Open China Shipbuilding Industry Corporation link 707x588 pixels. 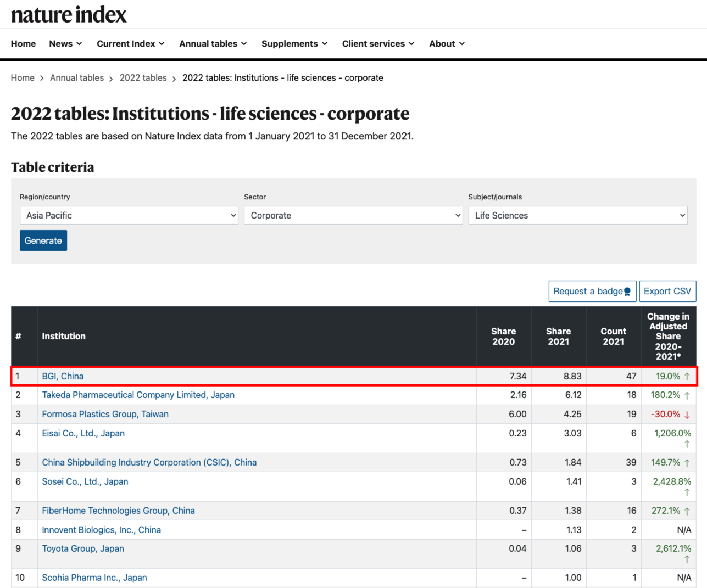tap(149, 462)
